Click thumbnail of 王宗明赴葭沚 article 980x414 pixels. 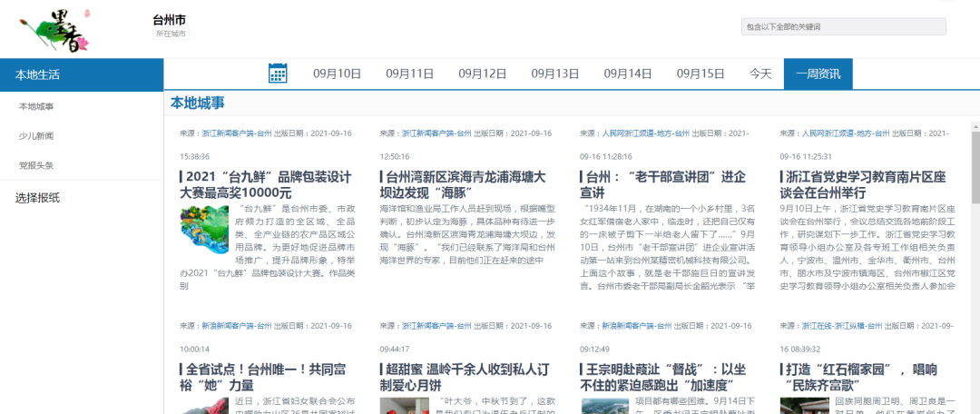[604, 406]
